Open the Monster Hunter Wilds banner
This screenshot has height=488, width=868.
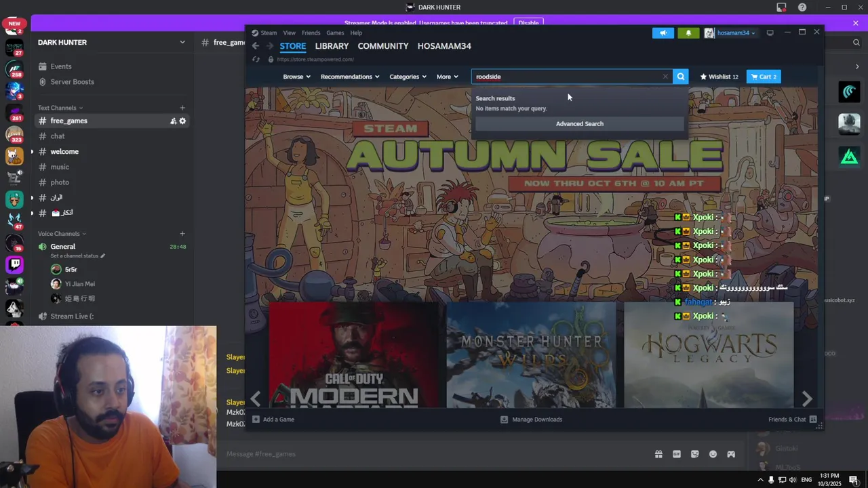(x=531, y=355)
